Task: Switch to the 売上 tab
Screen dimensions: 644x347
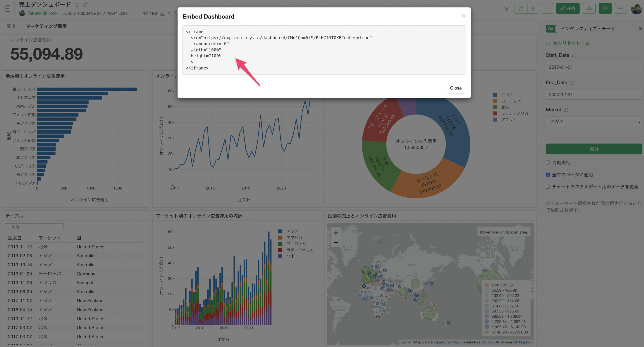Action: [11, 26]
